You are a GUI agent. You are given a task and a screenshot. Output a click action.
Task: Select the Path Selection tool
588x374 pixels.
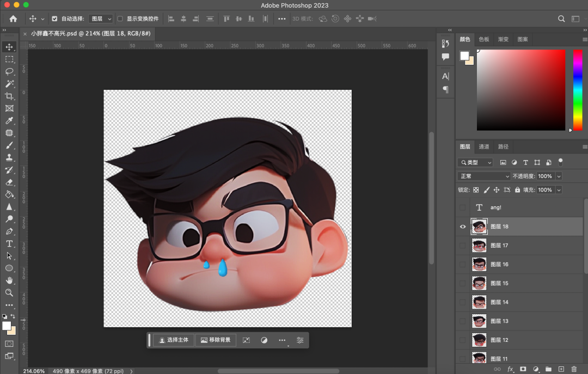[9, 256]
